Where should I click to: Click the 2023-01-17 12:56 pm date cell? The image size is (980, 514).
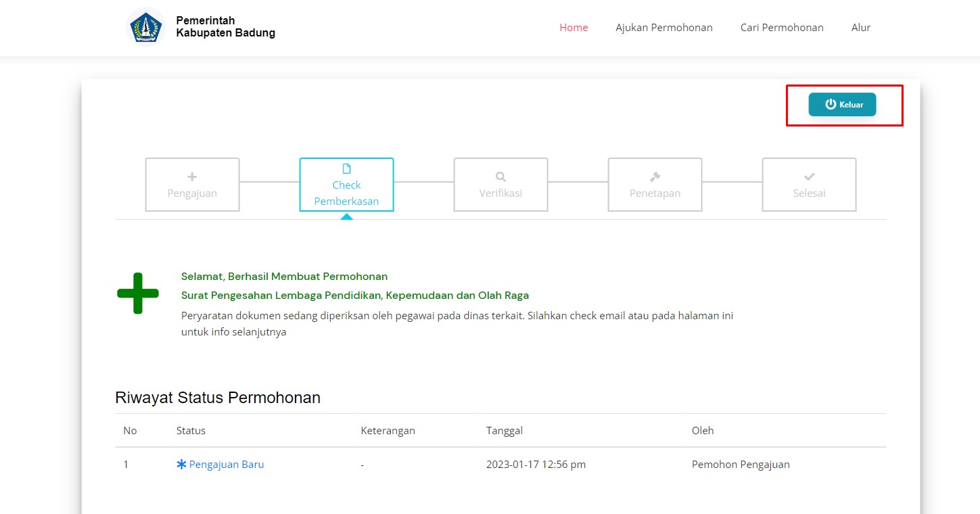[536, 465]
